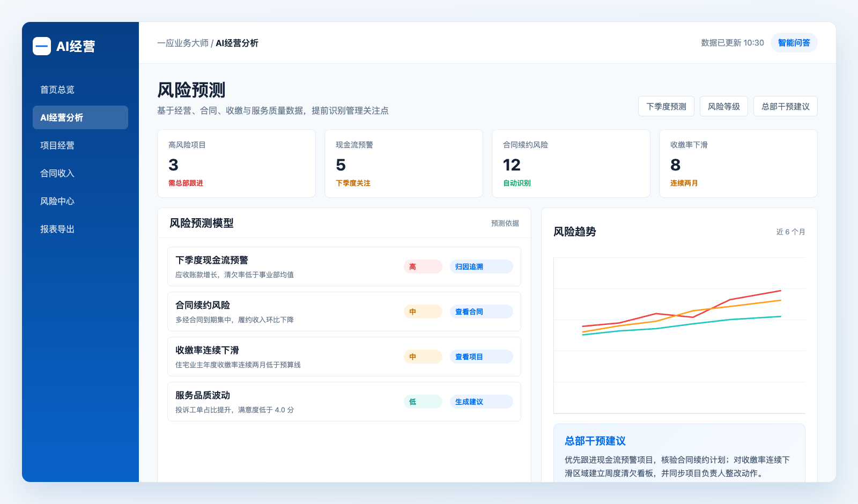Click the 智能问答 button
858x504 pixels.
click(794, 43)
